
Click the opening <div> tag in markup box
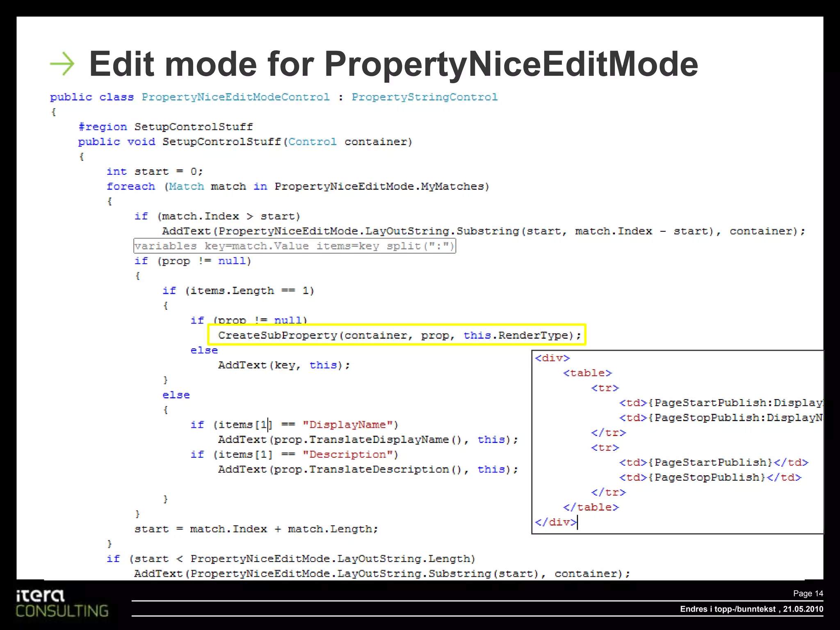pyautogui.click(x=552, y=358)
